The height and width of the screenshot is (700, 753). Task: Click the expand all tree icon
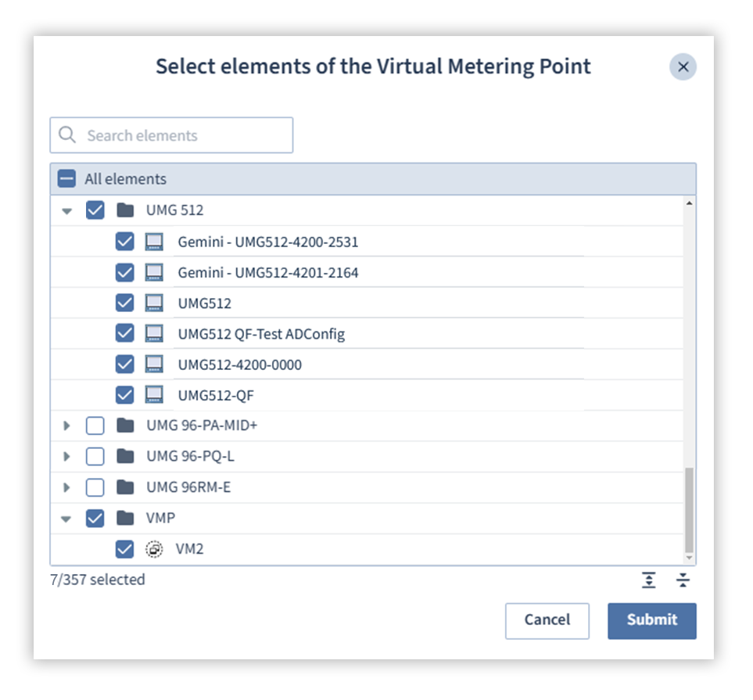coord(649,580)
